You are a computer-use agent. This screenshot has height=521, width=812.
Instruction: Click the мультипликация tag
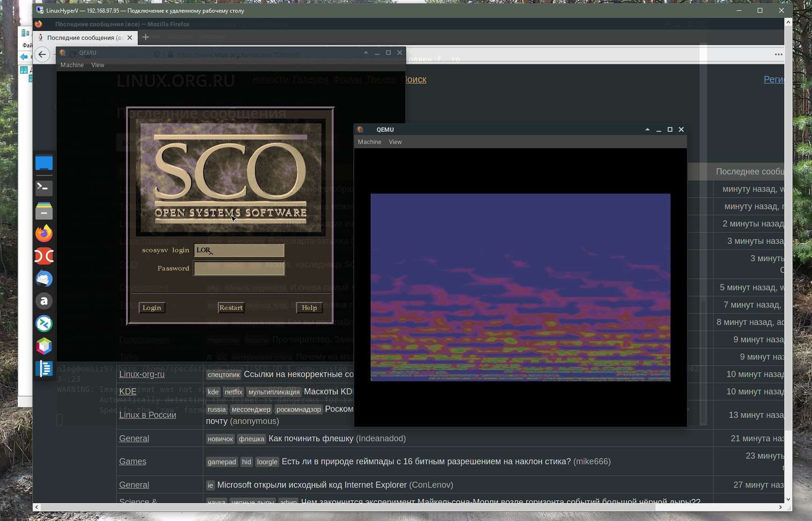[x=274, y=392]
